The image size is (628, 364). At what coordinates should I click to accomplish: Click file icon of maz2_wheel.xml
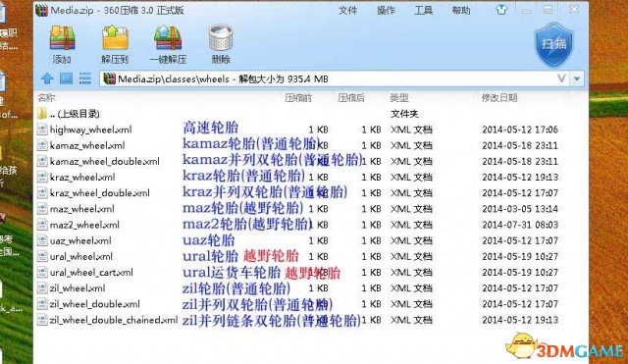click(42, 225)
